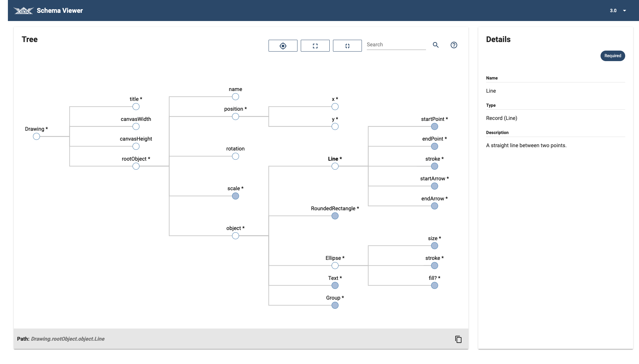The width and height of the screenshot is (639, 364).
Task: Select the startPoint tree node
Action: (x=434, y=126)
